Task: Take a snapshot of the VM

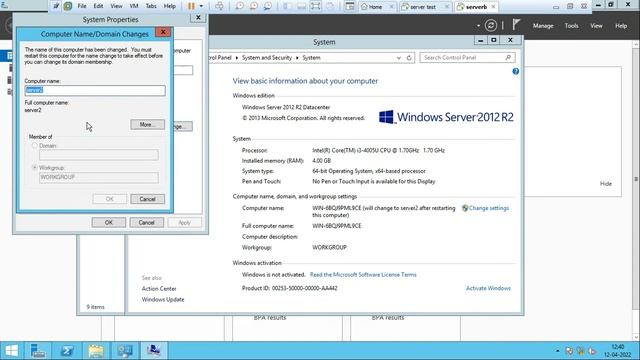Action: pos(240,6)
